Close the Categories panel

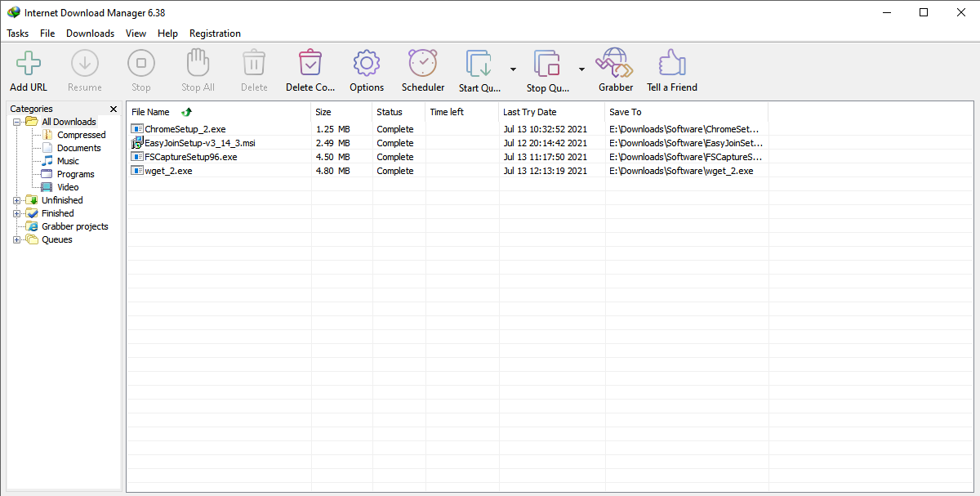click(114, 109)
